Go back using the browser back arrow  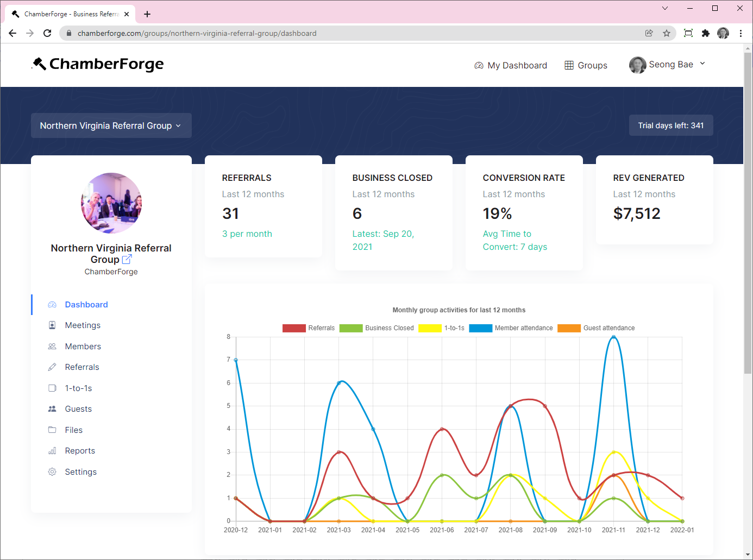[x=12, y=33]
